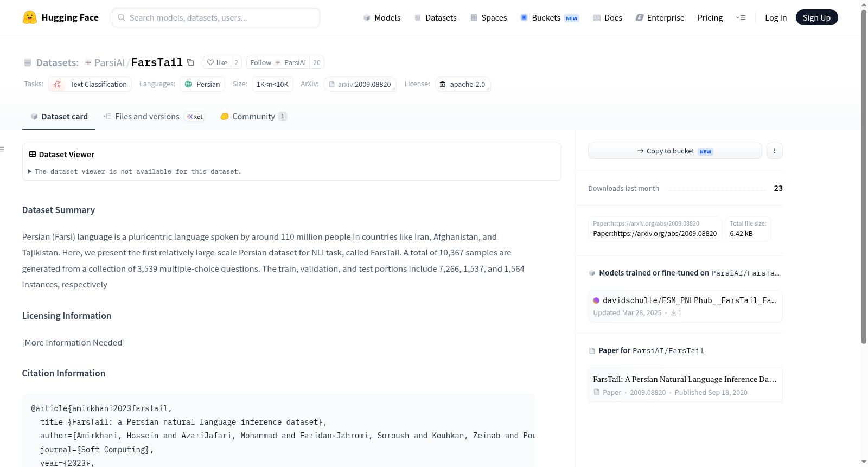Image resolution: width=868 pixels, height=467 pixels.
Task: Click the Hugging Face logo icon
Action: click(x=29, y=17)
